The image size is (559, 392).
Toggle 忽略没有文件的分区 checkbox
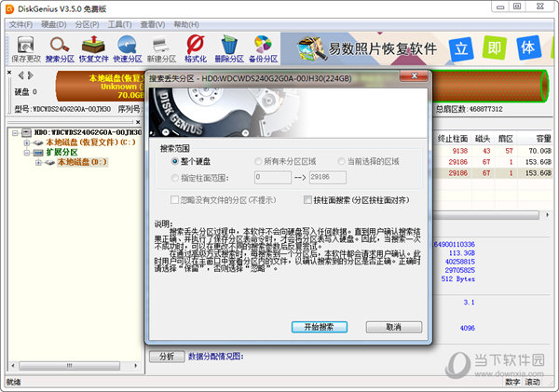click(x=175, y=200)
